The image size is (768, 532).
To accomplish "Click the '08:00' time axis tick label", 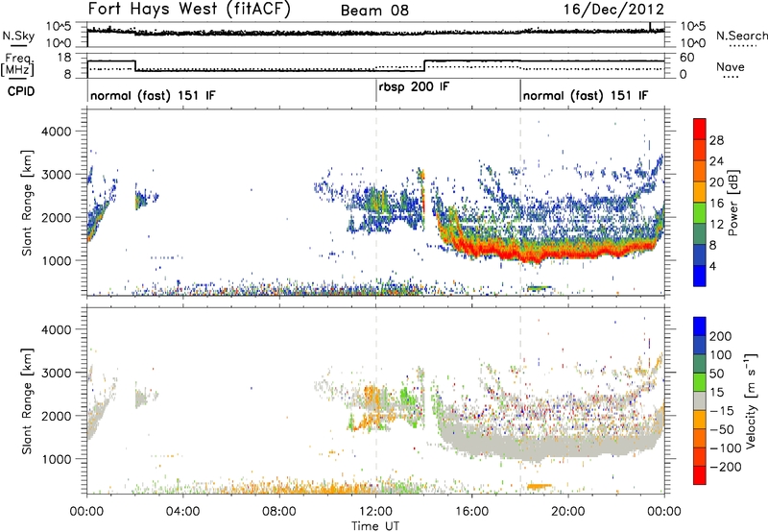I will pos(279,512).
